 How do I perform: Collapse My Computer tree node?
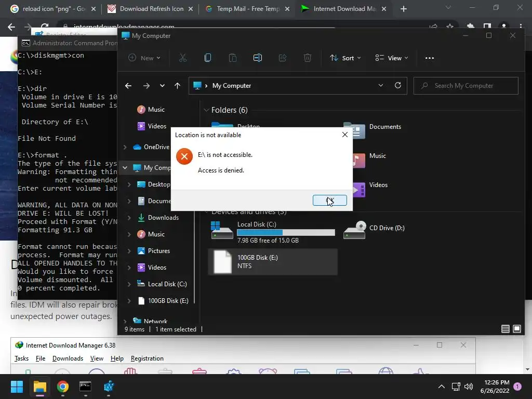[x=125, y=168]
